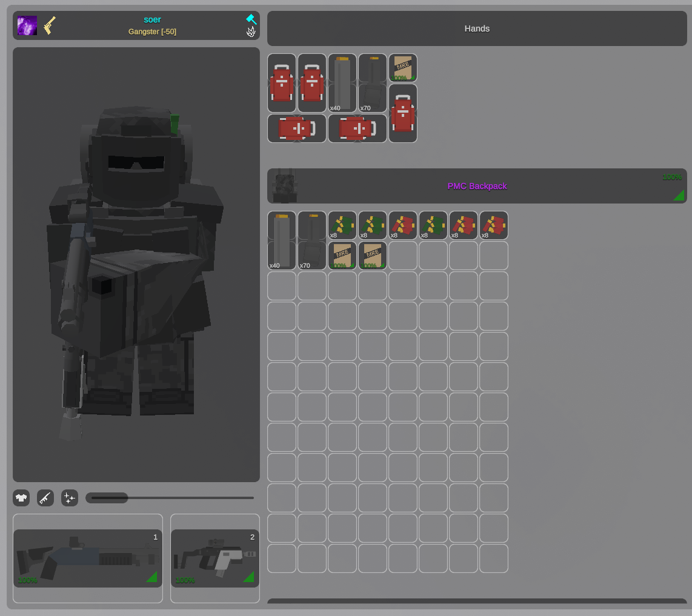
Task: Select the MRE ration in Hands
Action: coord(403,68)
